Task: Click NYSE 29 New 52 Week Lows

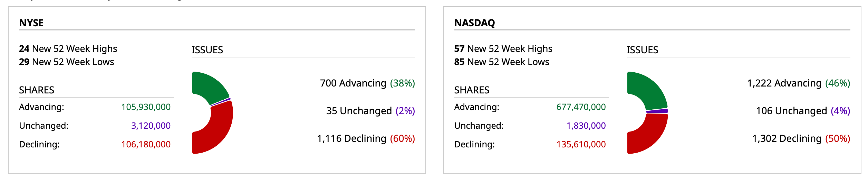Action: click(66, 62)
